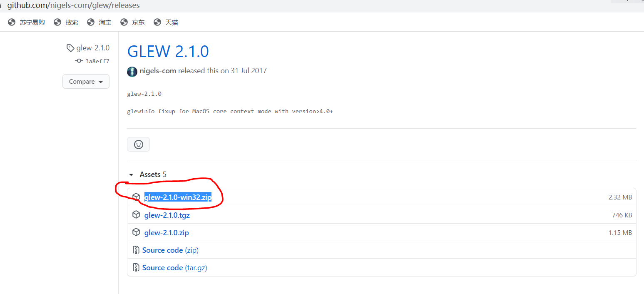Open the nigels-com avatar image
This screenshot has height=294, width=644.
click(x=132, y=71)
